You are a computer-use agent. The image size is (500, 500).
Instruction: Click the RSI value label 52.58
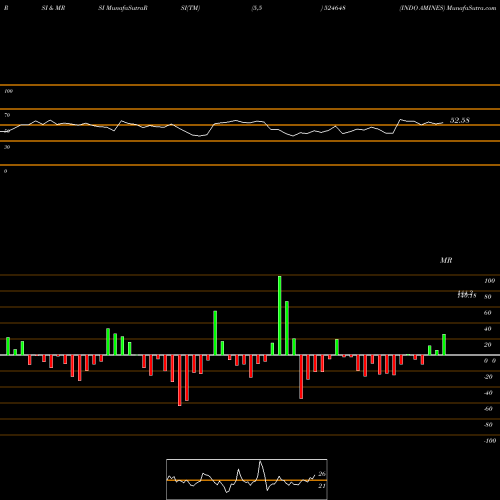[x=460, y=120]
